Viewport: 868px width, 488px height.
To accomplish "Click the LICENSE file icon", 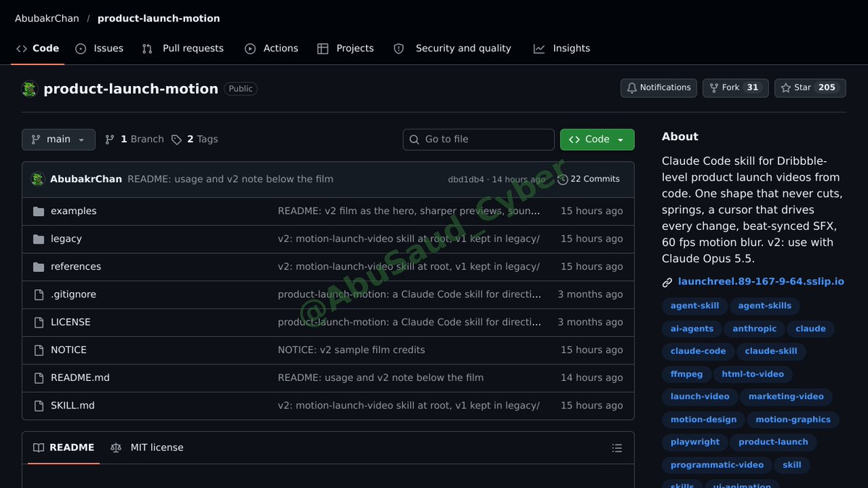I will tap(39, 322).
